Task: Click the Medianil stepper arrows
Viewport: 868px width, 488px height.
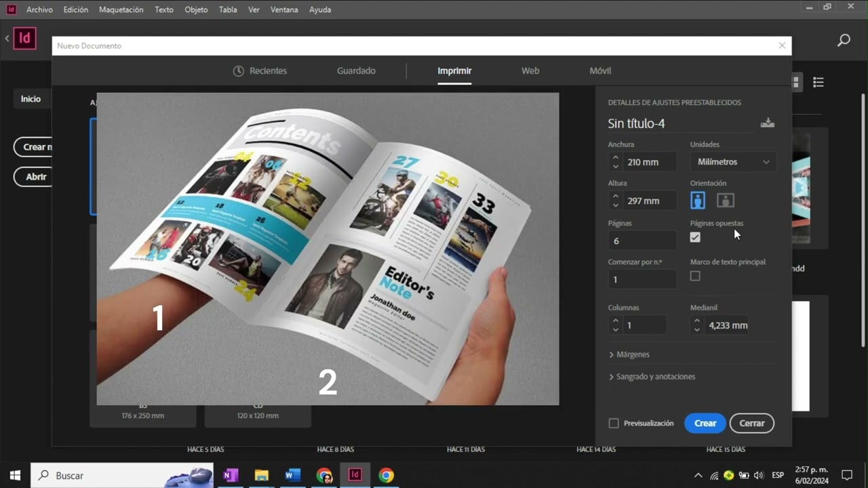Action: click(696, 325)
